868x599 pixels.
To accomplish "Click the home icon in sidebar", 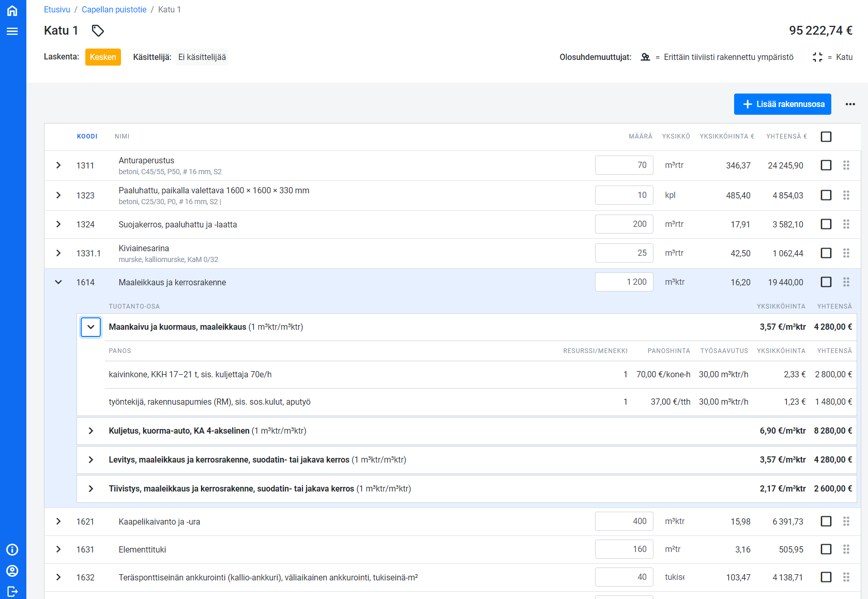I will click(x=12, y=10).
